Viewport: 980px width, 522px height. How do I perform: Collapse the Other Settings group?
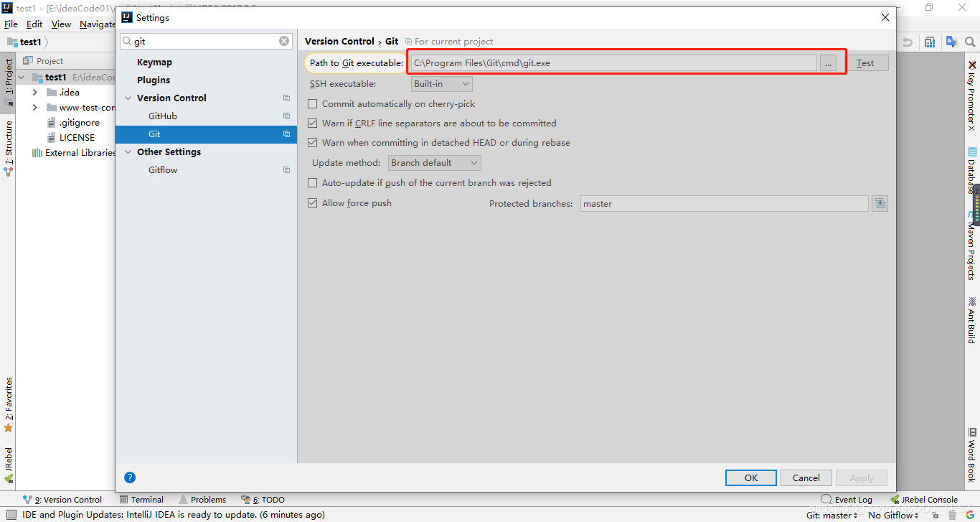(128, 152)
